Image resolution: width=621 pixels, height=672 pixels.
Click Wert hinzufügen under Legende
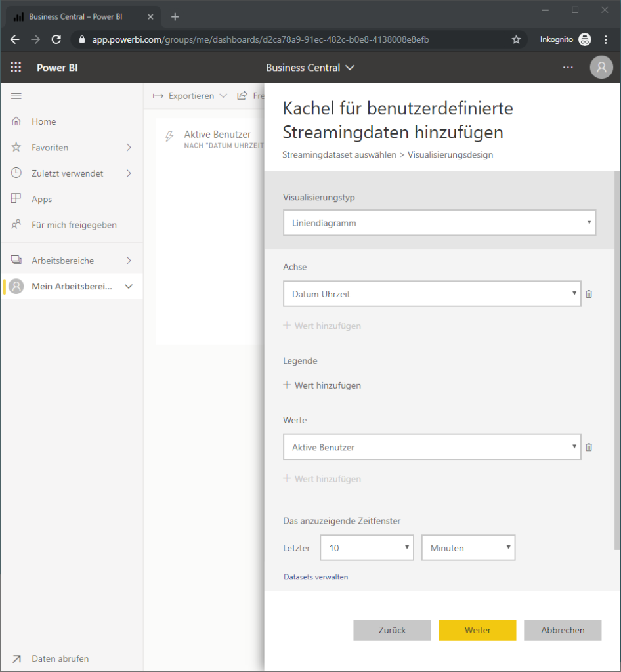pyautogui.click(x=322, y=385)
